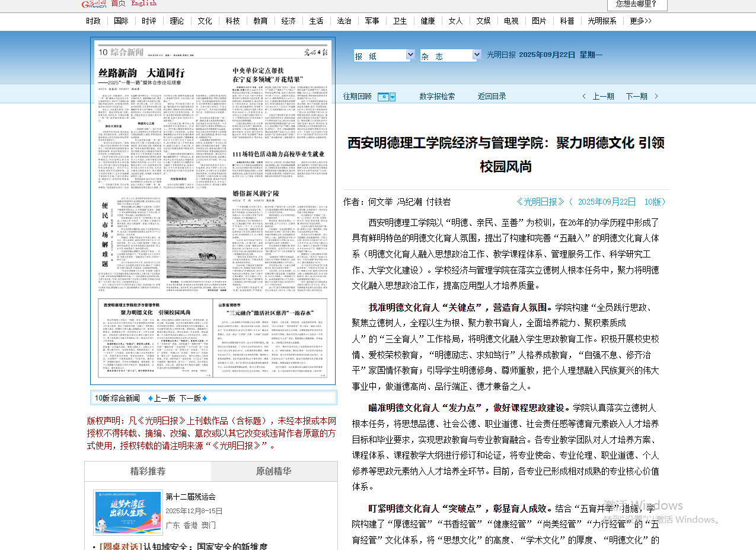This screenshot has height=550, width=756.
Task: Click the blue arrow after 下一版
Action: coord(205,398)
